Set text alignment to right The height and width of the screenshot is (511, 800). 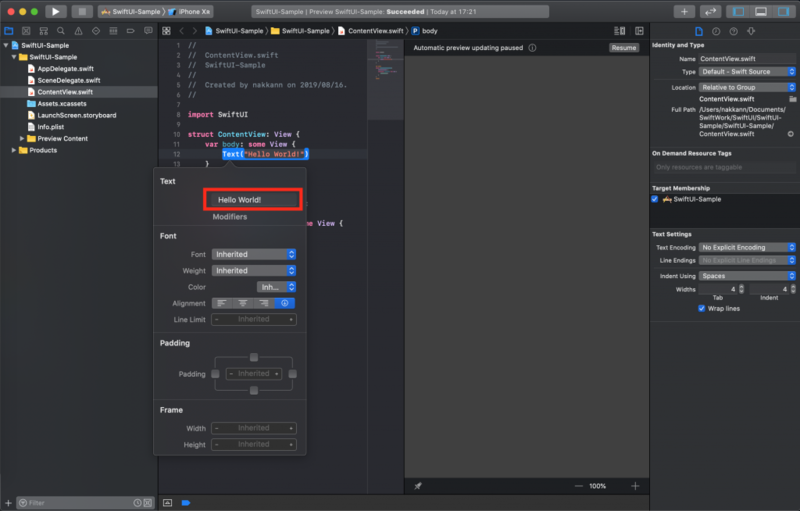tap(264, 303)
